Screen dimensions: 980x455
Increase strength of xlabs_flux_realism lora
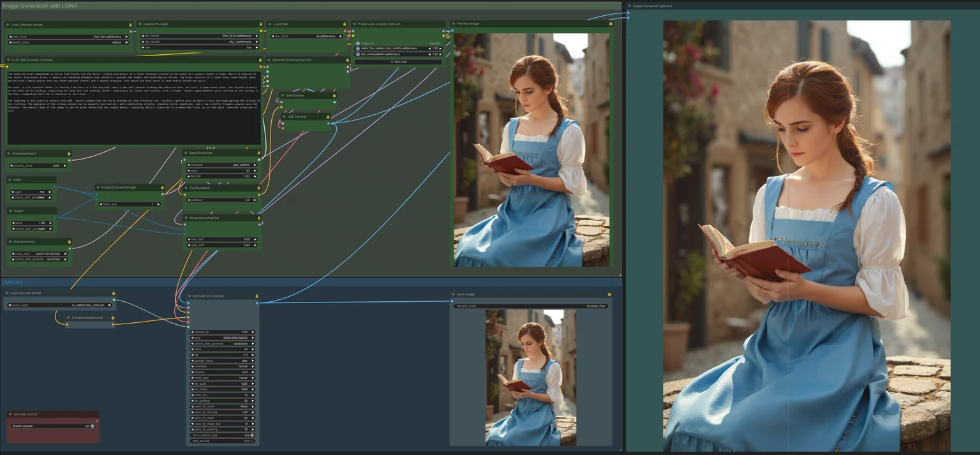(440, 48)
